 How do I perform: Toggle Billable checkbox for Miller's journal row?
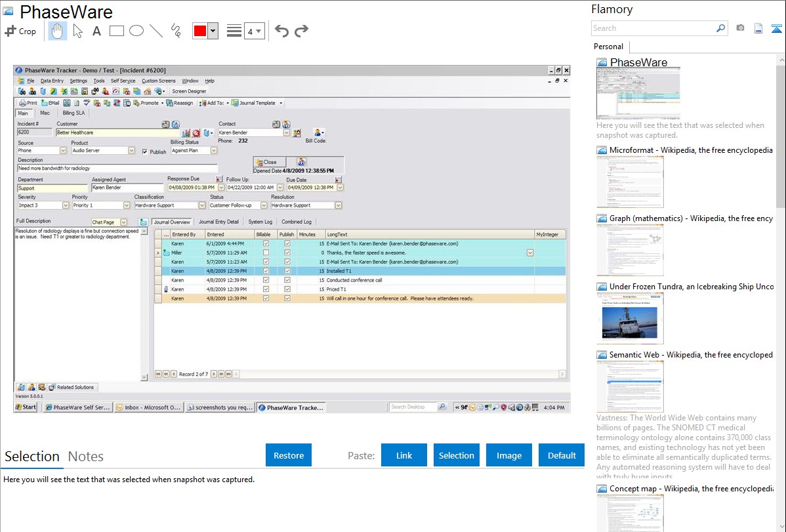(266, 253)
